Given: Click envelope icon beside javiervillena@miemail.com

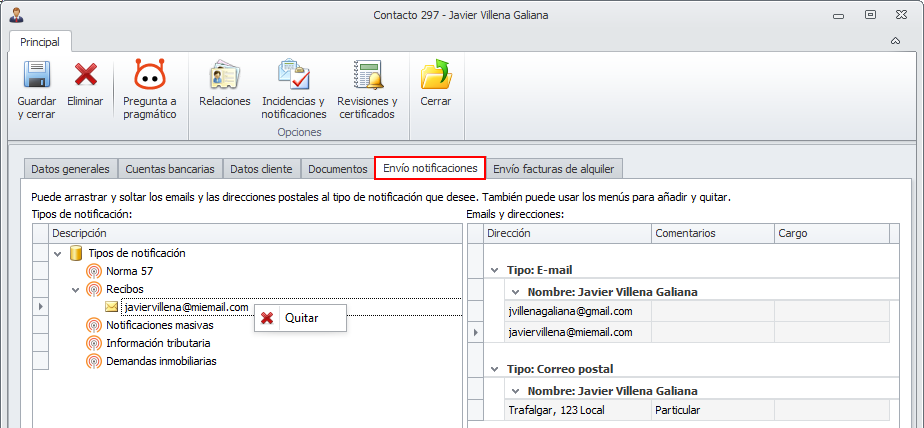Looking at the screenshot, I should tap(111, 307).
